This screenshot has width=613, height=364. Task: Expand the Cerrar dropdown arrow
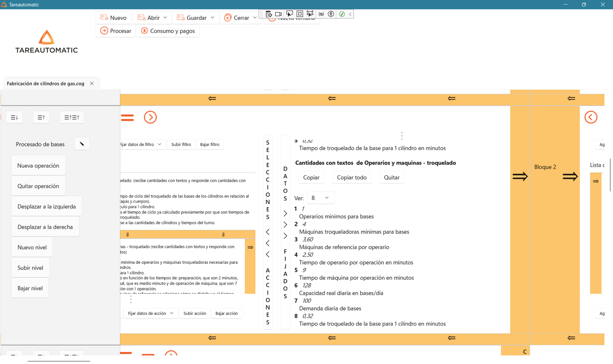(255, 18)
